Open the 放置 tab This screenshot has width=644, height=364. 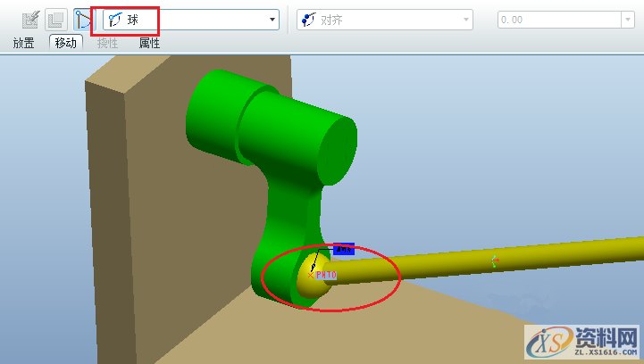pos(23,43)
